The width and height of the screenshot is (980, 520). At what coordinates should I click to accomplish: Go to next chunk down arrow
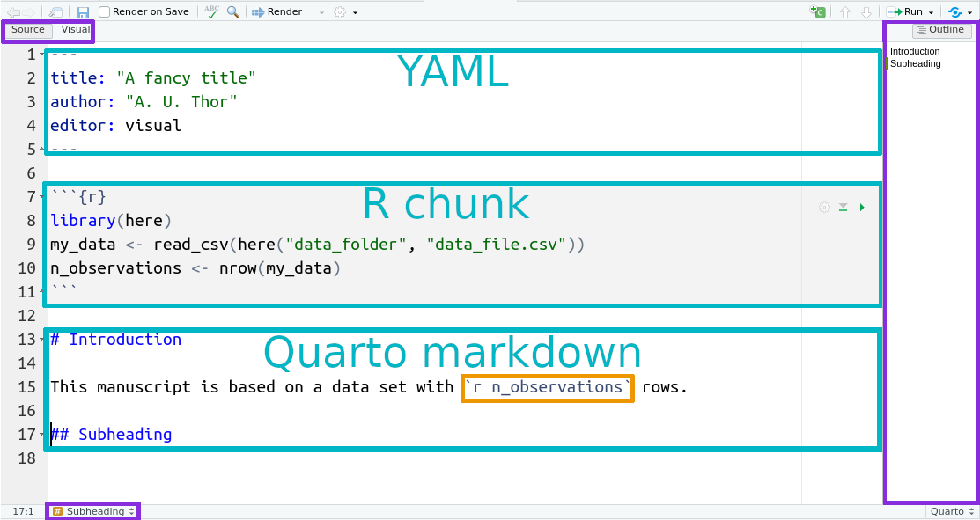[866, 11]
